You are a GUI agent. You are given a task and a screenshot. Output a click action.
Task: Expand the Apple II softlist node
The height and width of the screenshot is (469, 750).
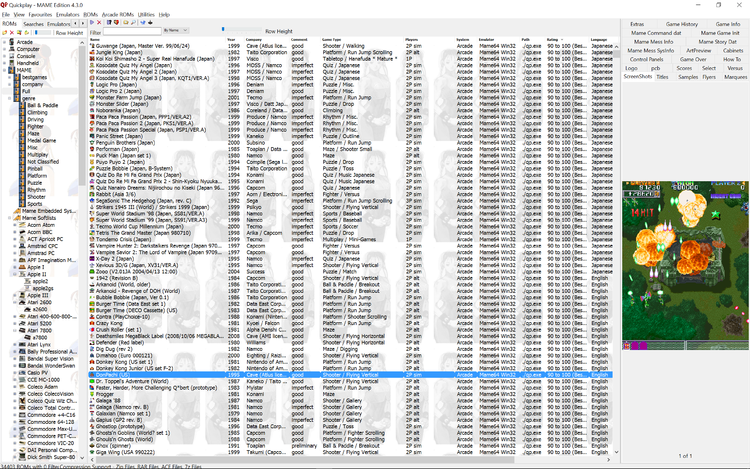(x=14, y=274)
